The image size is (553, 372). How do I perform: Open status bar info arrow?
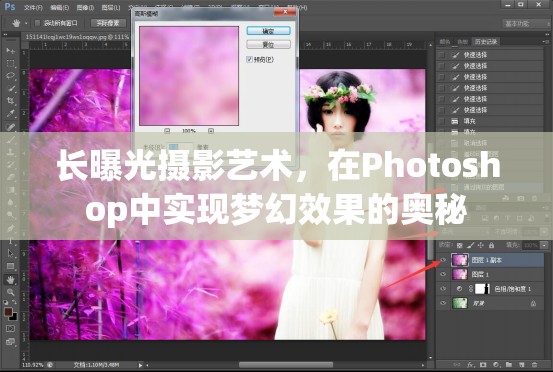[140, 365]
